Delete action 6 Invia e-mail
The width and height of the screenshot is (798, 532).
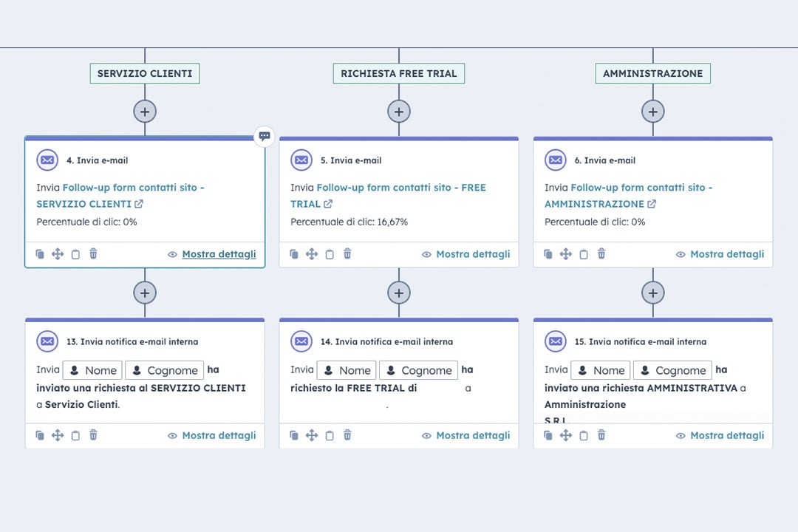click(601, 253)
